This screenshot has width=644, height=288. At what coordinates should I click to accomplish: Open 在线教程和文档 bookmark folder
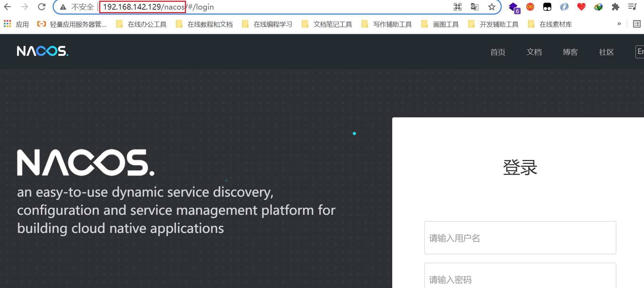(x=204, y=24)
